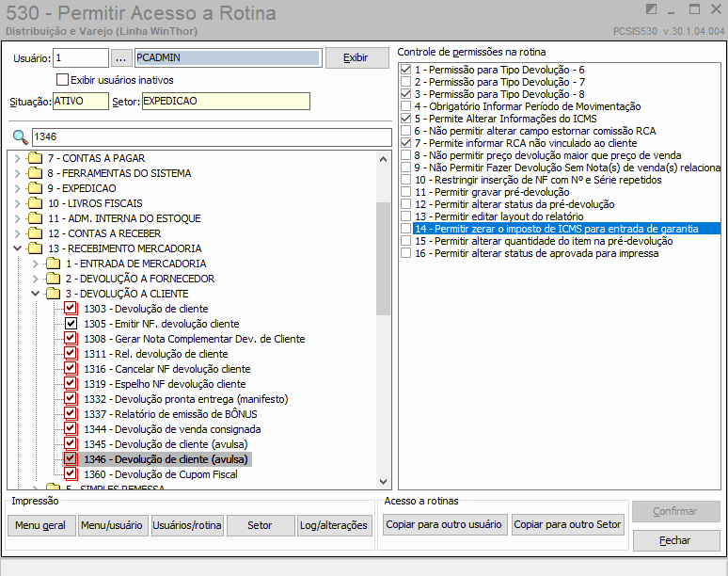
Task: Click the tree scrollbar up arrow
Action: [383, 159]
